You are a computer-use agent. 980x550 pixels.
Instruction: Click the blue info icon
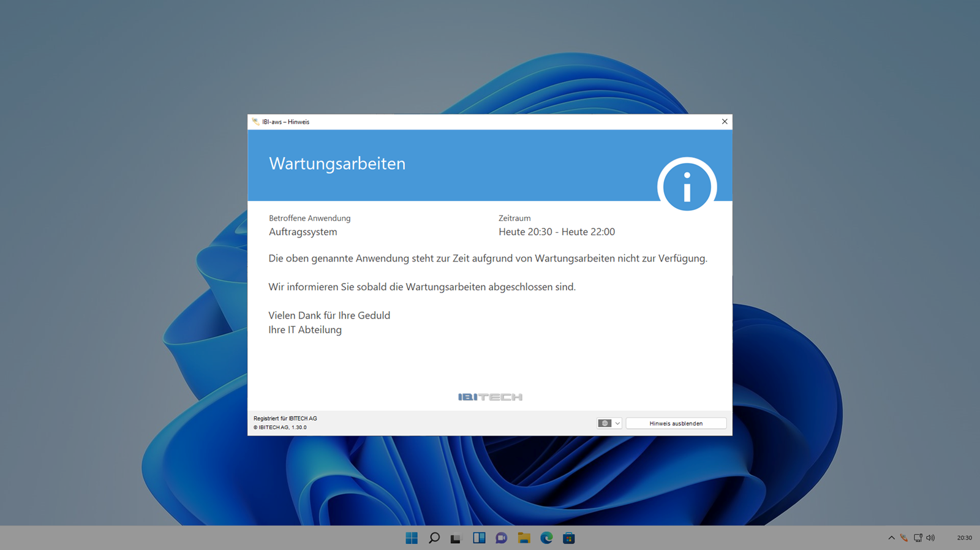point(687,186)
